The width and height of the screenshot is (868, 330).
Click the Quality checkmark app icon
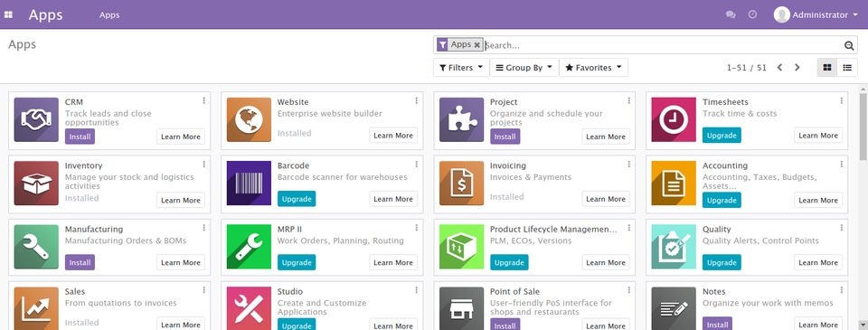pyautogui.click(x=674, y=247)
